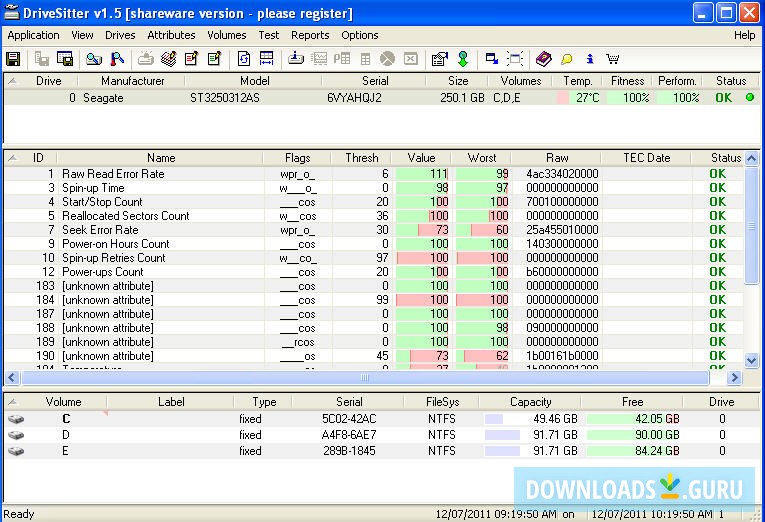The height and width of the screenshot is (522, 765).
Task: Open the purple help book icon
Action: [x=544, y=59]
